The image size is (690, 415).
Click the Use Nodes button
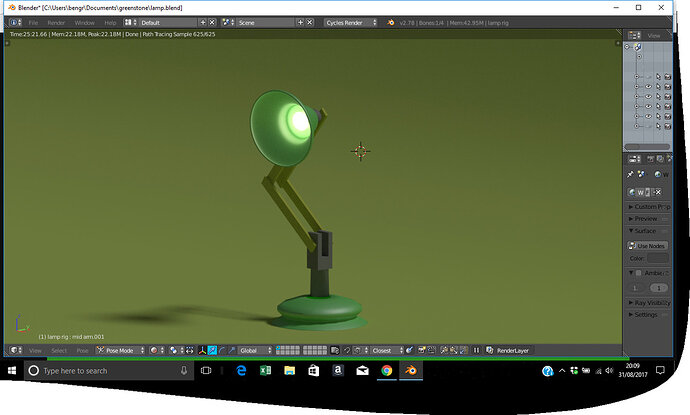click(x=647, y=246)
